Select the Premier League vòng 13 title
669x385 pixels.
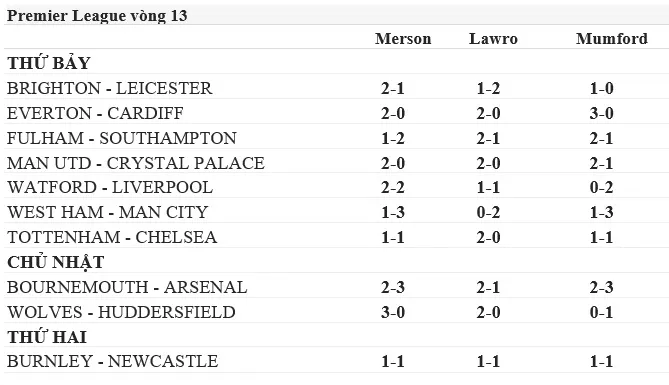(x=97, y=16)
